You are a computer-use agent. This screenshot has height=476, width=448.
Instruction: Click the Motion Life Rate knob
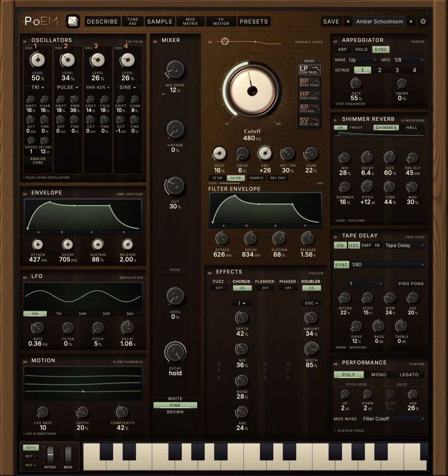pos(43,412)
